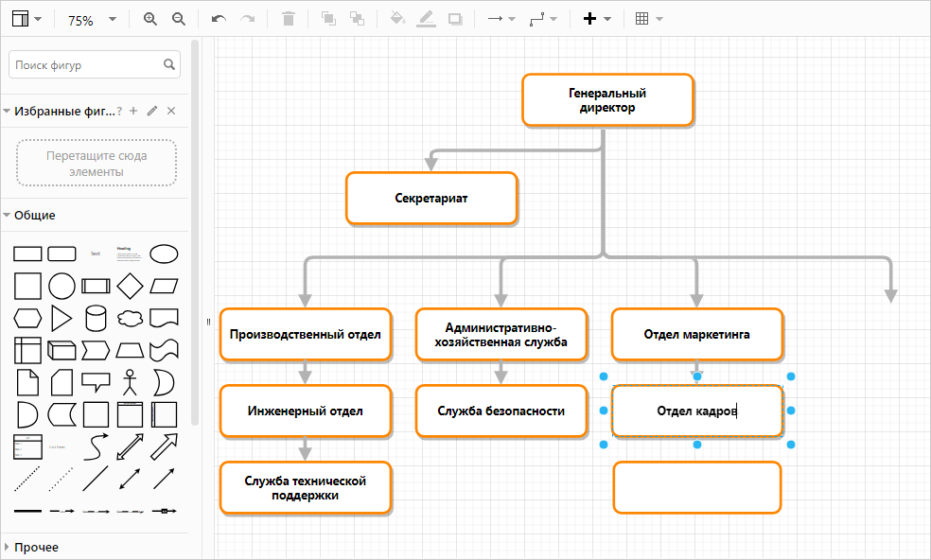Image resolution: width=931 pixels, height=560 pixels.
Task: Click the Поиск фигур search field
Action: 95,64
